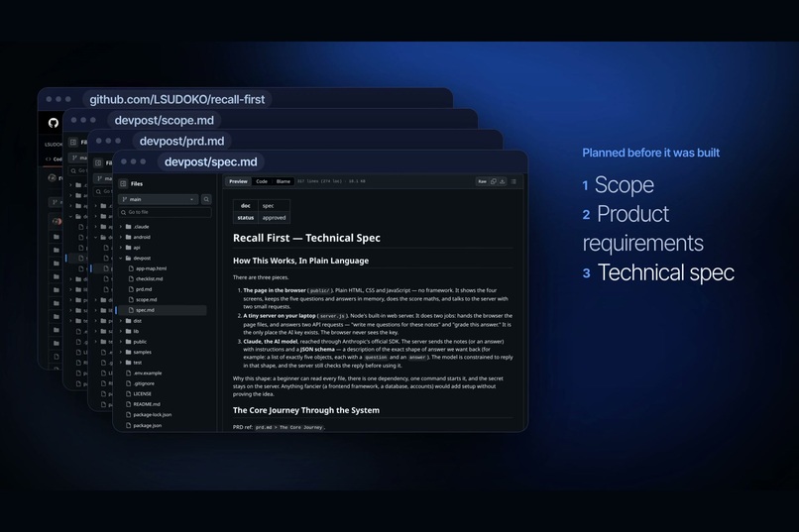
Task: Click the file icon beside .env.example
Action: [129, 373]
